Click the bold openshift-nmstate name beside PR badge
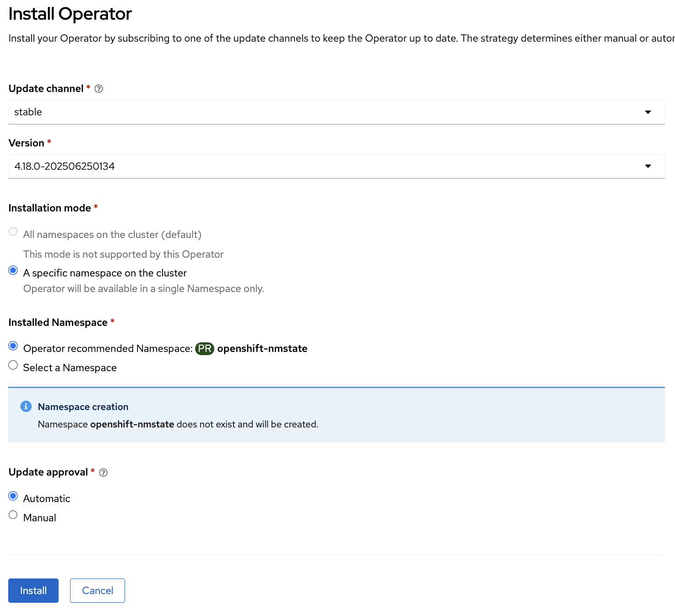This screenshot has height=616, width=675. [x=262, y=349]
